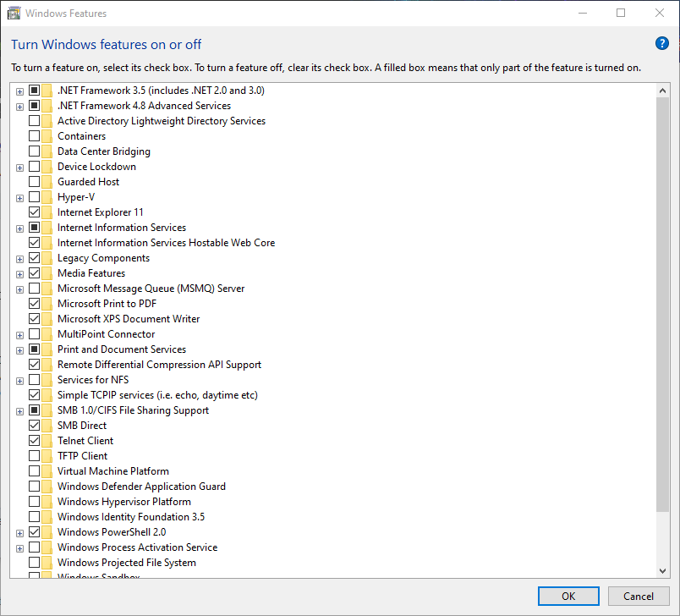Click folder icon beside SMB Direct

pos(47,426)
